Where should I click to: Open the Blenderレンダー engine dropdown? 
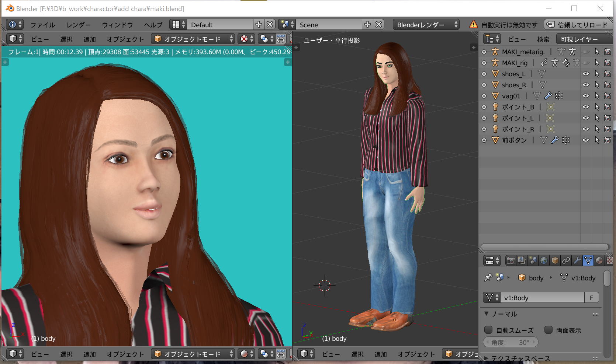click(x=426, y=25)
